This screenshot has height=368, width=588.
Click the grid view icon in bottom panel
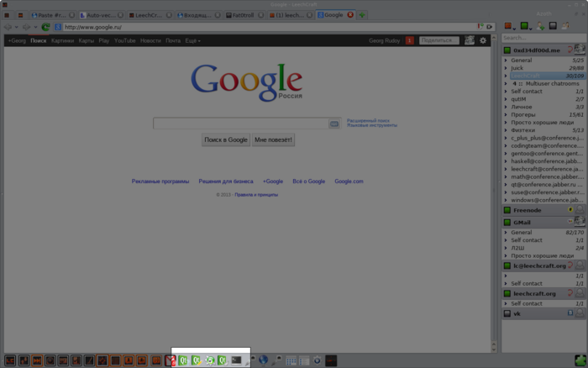pyautogui.click(x=291, y=361)
